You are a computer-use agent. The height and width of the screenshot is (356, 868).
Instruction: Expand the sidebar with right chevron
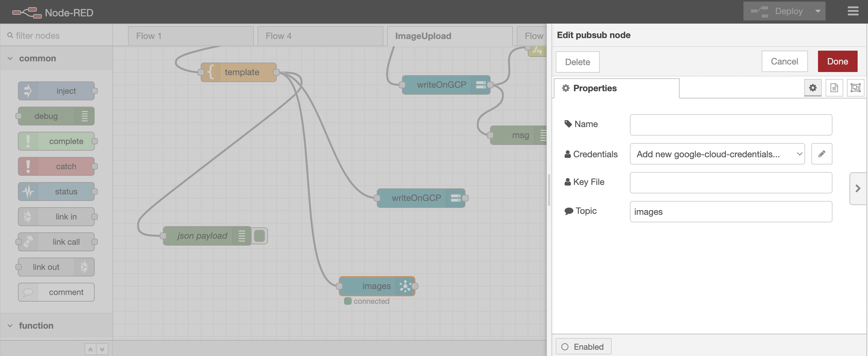pos(858,188)
